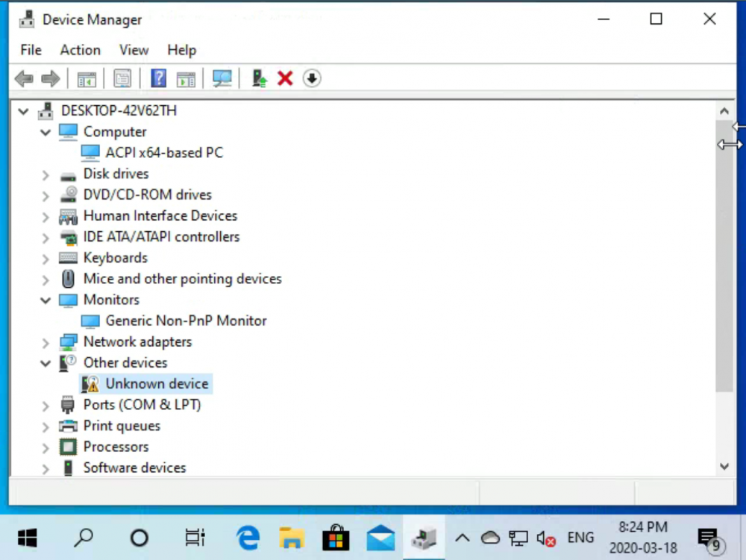Expand the Processors category
The height and width of the screenshot is (560, 746).
pyautogui.click(x=46, y=448)
